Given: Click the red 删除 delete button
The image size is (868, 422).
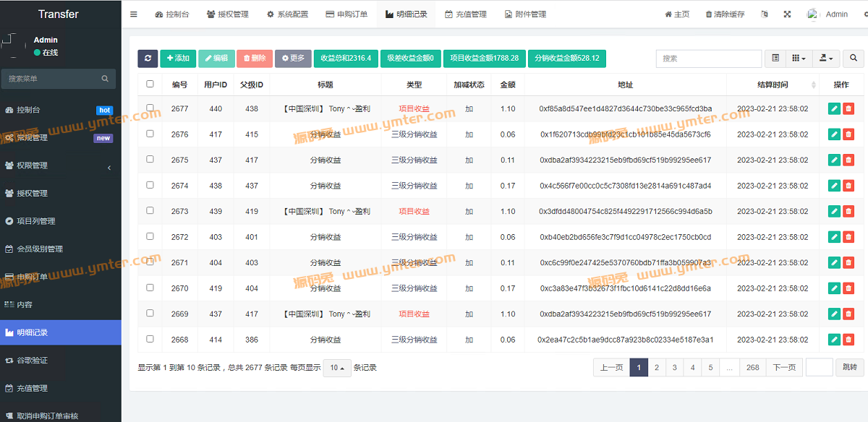Looking at the screenshot, I should click(x=255, y=59).
